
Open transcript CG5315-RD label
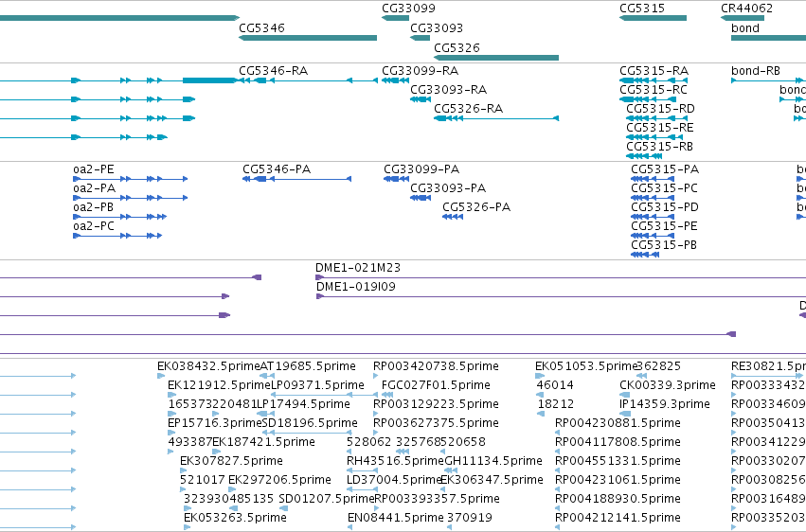point(660,108)
